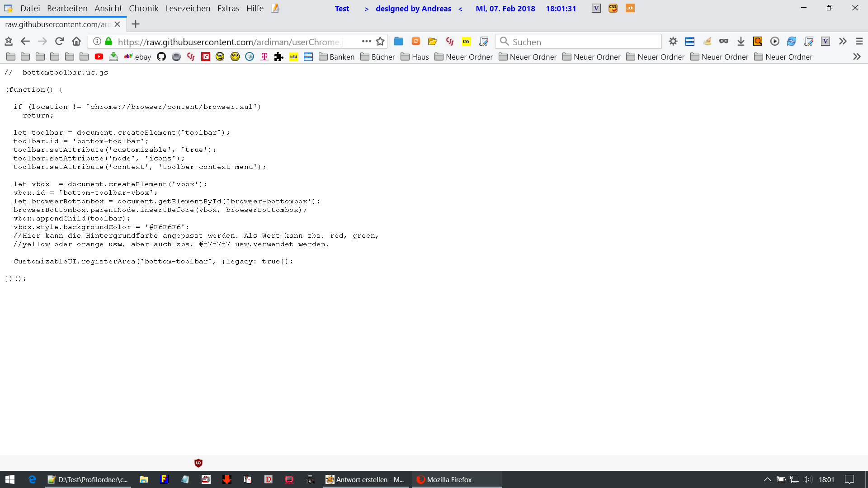Viewport: 868px width, 488px height.
Task: Click the uBlock Origin shield icon
Action: 198,463
